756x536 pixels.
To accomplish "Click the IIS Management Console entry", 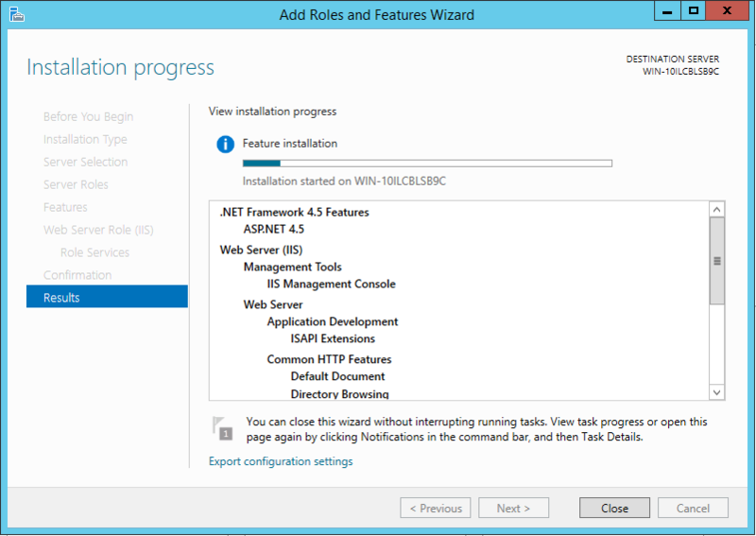I will point(331,284).
